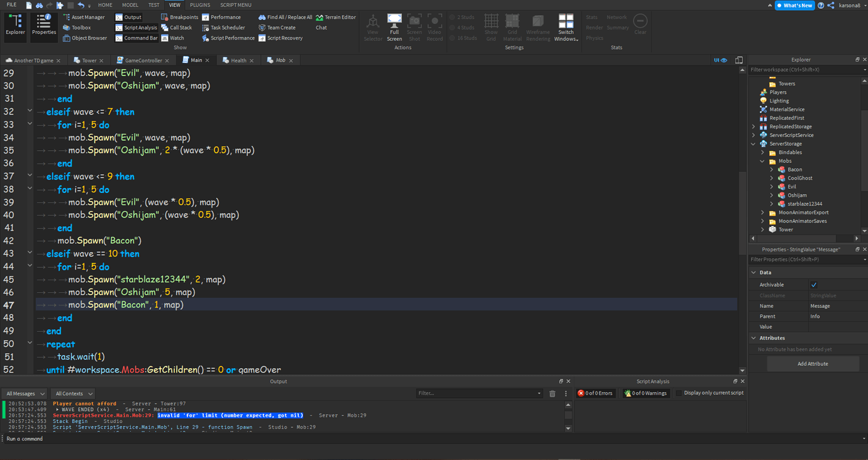This screenshot has height=460, width=868.
Task: Click 0 of 0 Errors filter
Action: coord(595,393)
